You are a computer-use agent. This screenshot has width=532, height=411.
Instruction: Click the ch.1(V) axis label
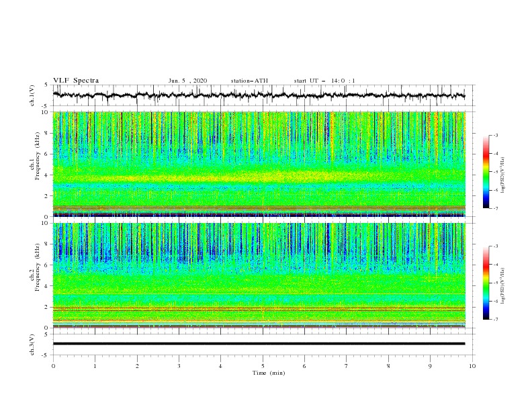pyautogui.click(x=32, y=95)
